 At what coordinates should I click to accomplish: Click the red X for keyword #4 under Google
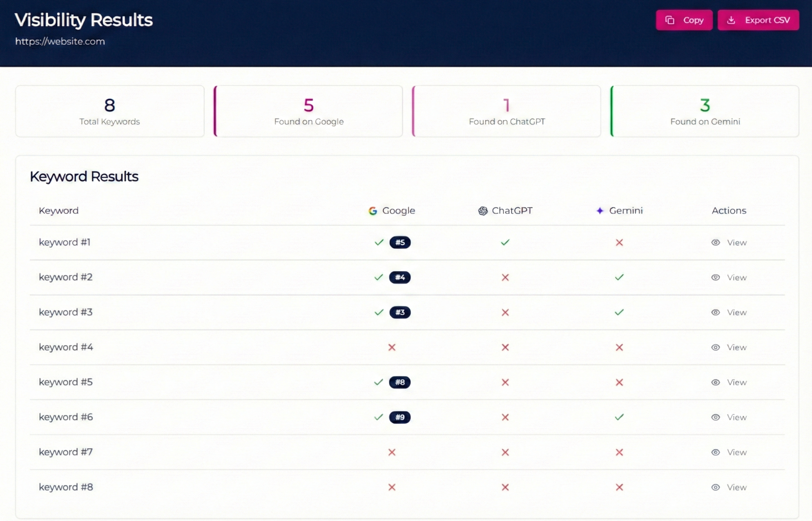[392, 347]
